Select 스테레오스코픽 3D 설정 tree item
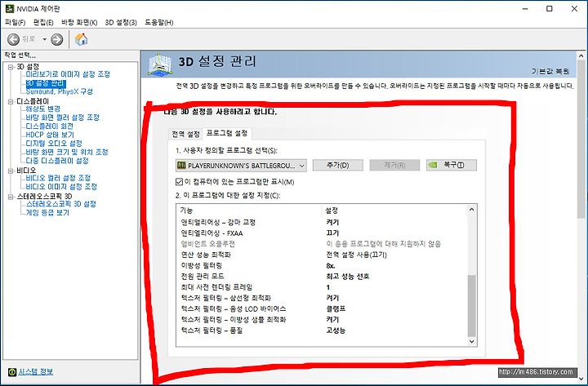Image resolution: width=588 pixels, height=386 pixels. pyautogui.click(x=61, y=204)
